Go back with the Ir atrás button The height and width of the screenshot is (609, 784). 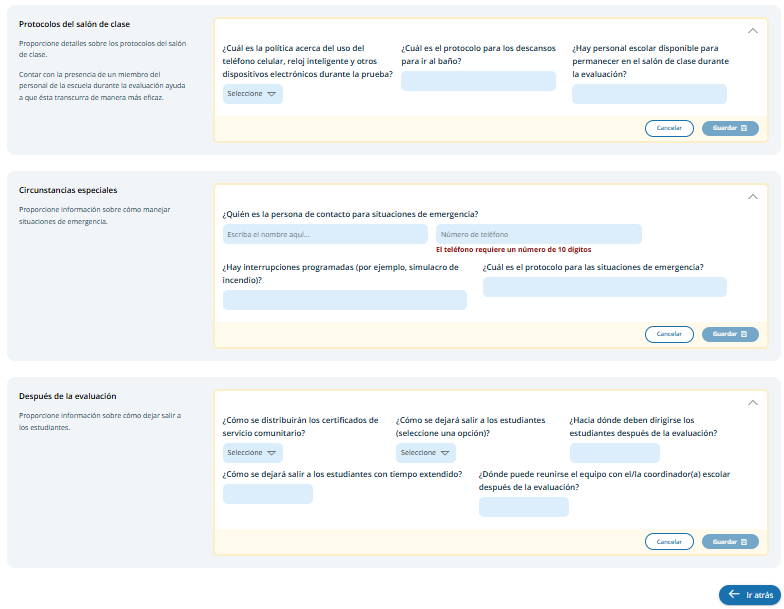point(749,595)
